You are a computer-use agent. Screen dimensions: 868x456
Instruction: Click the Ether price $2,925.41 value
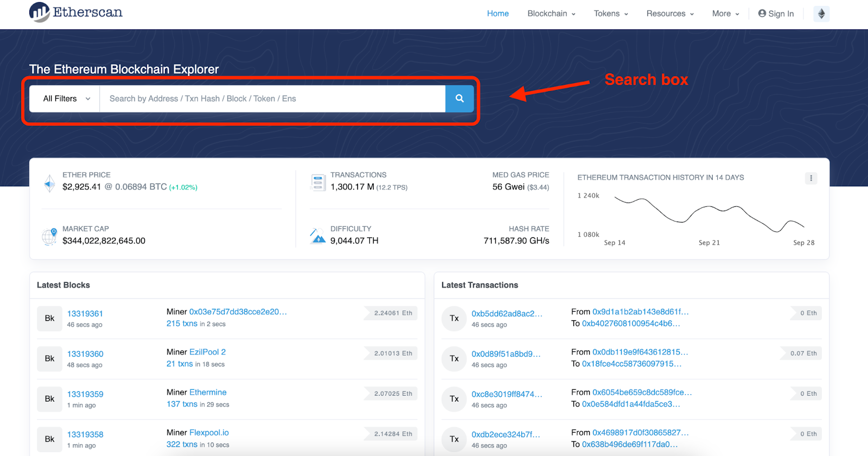pos(82,187)
